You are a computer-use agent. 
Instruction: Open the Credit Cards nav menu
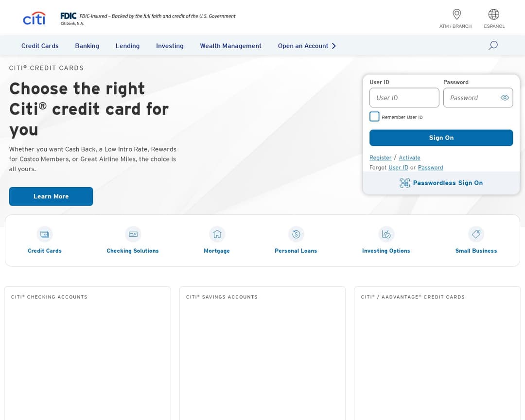[40, 46]
